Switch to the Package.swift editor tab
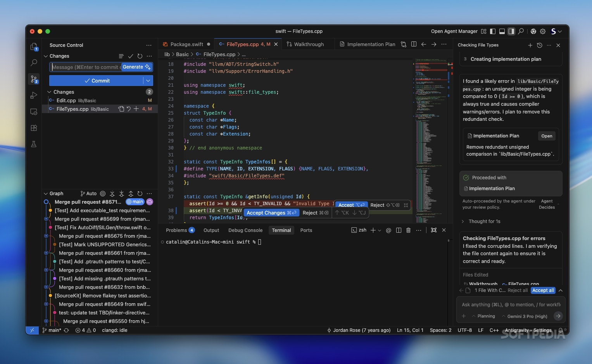 pos(186,44)
